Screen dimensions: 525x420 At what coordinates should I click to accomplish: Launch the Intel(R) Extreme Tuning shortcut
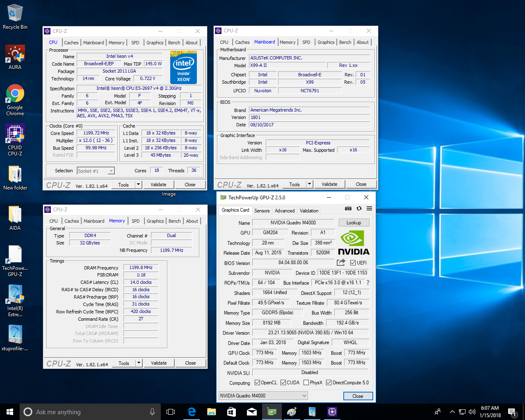(15, 301)
